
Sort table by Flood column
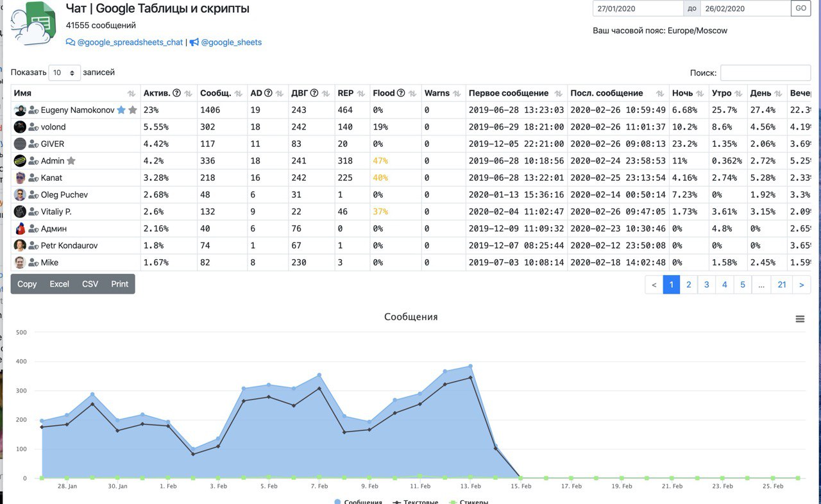395,93
